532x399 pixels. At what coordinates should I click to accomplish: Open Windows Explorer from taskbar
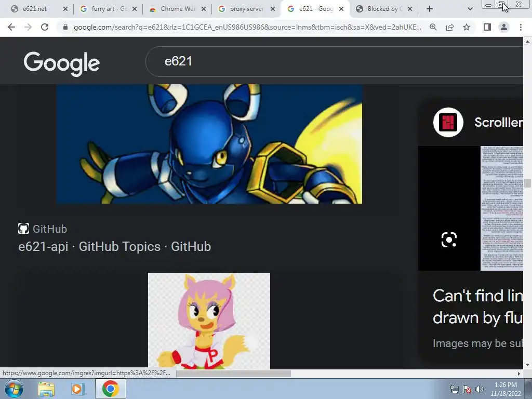46,389
